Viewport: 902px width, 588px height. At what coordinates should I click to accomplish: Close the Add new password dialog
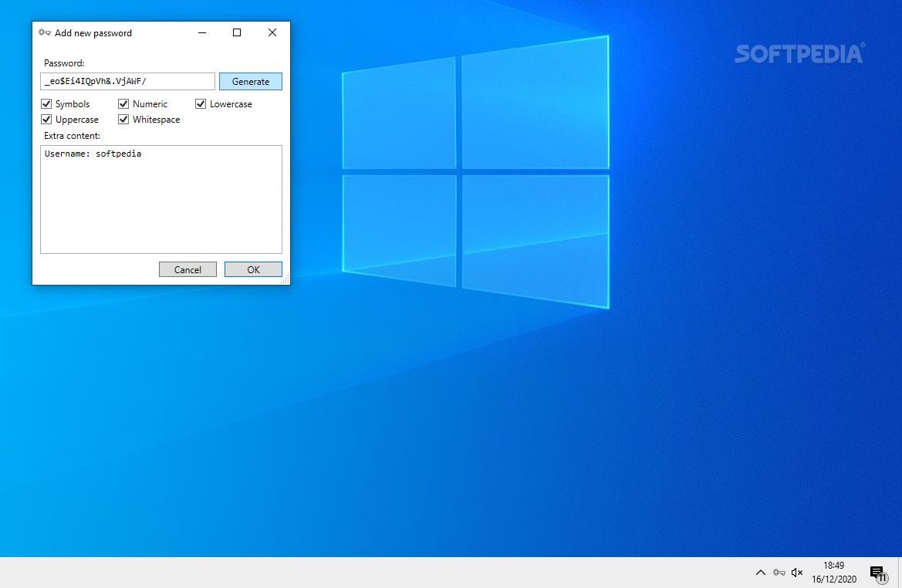[x=272, y=32]
